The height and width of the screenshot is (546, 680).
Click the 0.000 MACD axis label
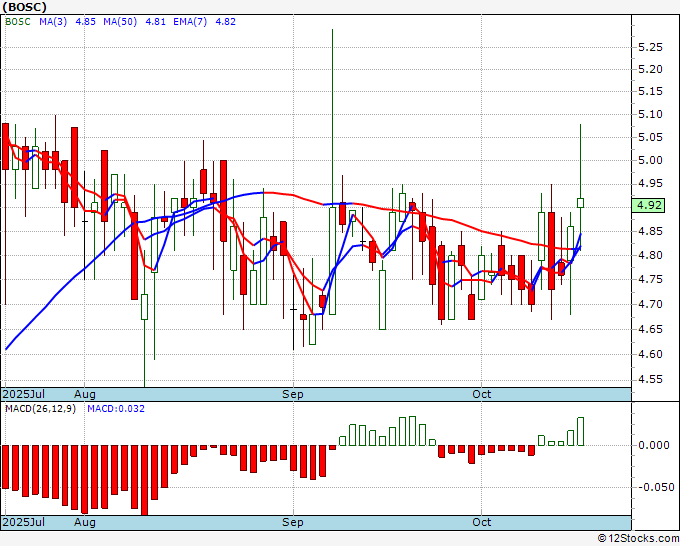[654, 445]
